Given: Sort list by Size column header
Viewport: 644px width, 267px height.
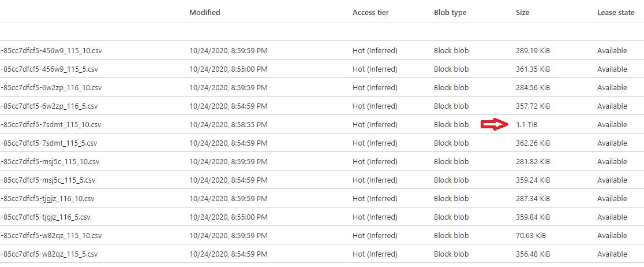Looking at the screenshot, I should tap(522, 12).
